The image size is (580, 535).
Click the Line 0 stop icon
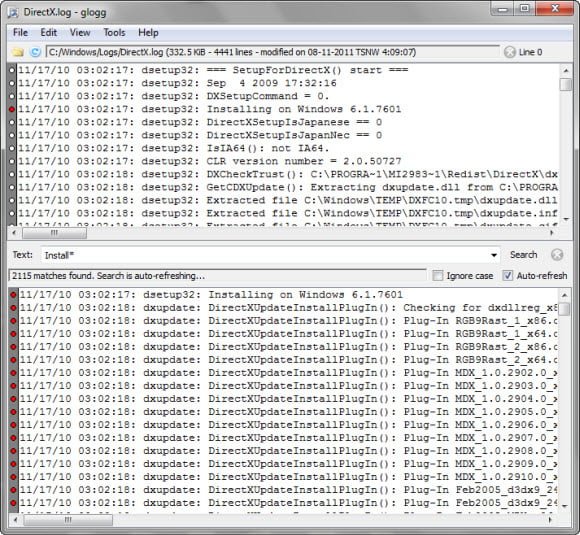(x=509, y=52)
